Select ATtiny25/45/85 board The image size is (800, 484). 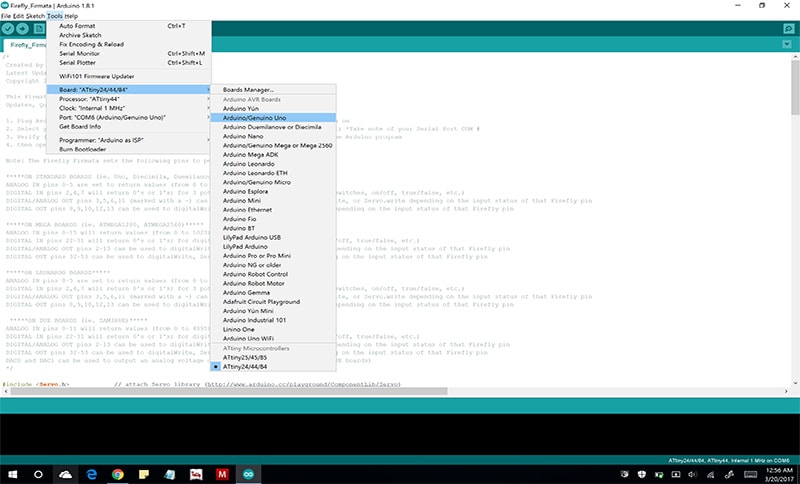click(x=273, y=357)
